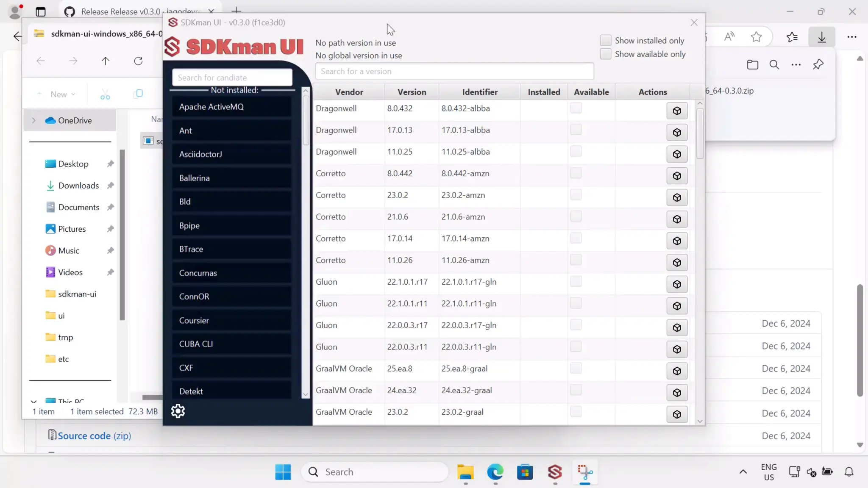Image resolution: width=868 pixels, height=488 pixels.
Task: Click install icon for GraalVM Oracle 25.ea.8
Action: 677,371
